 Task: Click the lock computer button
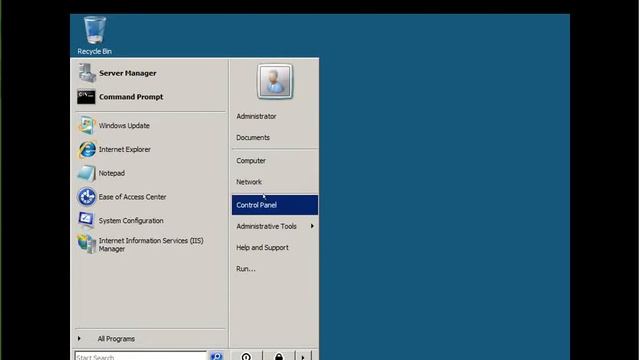tap(279, 356)
